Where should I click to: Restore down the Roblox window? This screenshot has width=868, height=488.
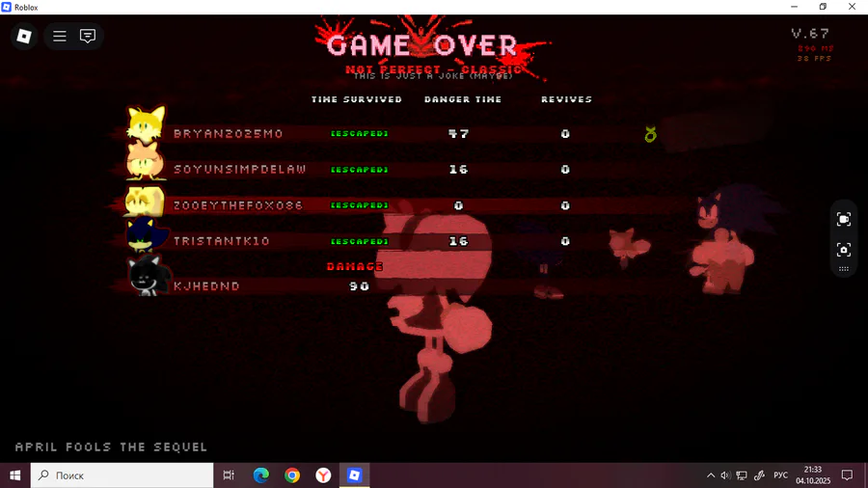pyautogui.click(x=824, y=7)
